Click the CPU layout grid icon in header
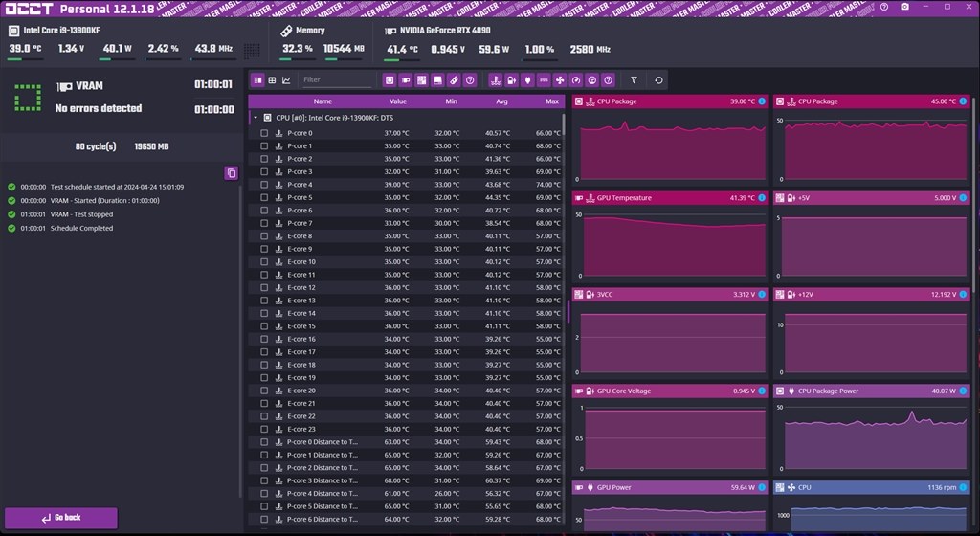 [252, 50]
